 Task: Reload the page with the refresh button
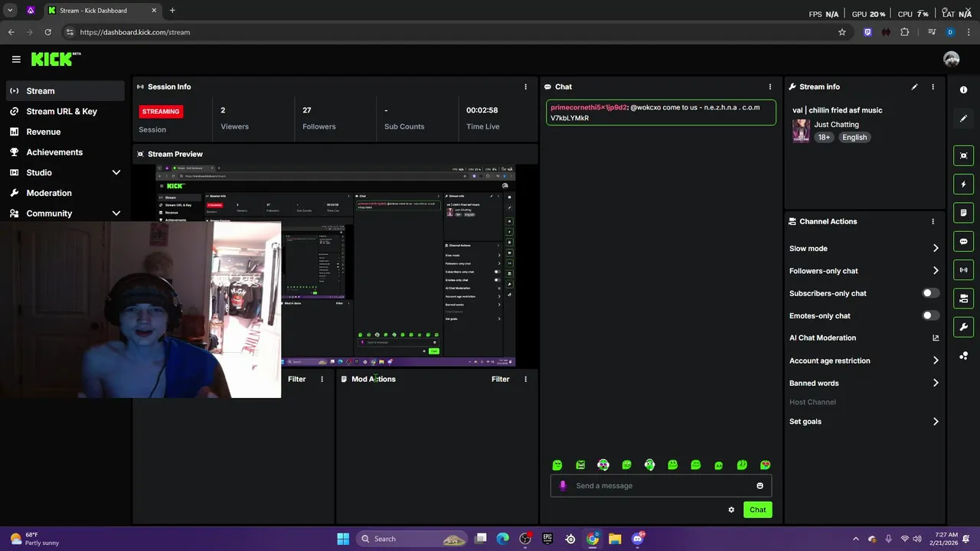pyautogui.click(x=47, y=32)
